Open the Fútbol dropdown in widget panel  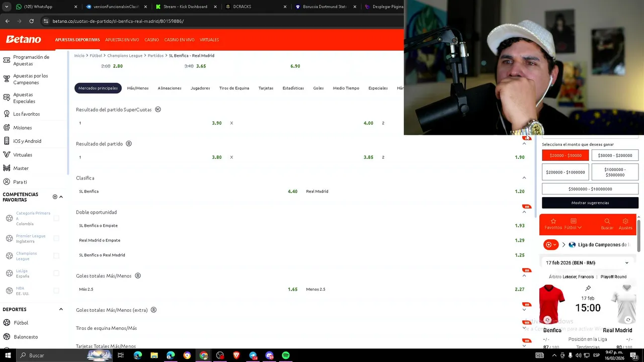coord(573,224)
